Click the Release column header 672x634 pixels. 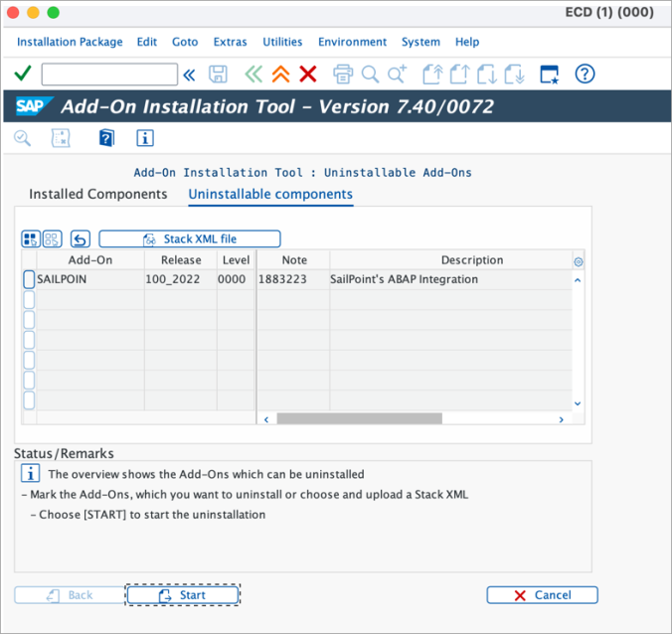pos(181,260)
